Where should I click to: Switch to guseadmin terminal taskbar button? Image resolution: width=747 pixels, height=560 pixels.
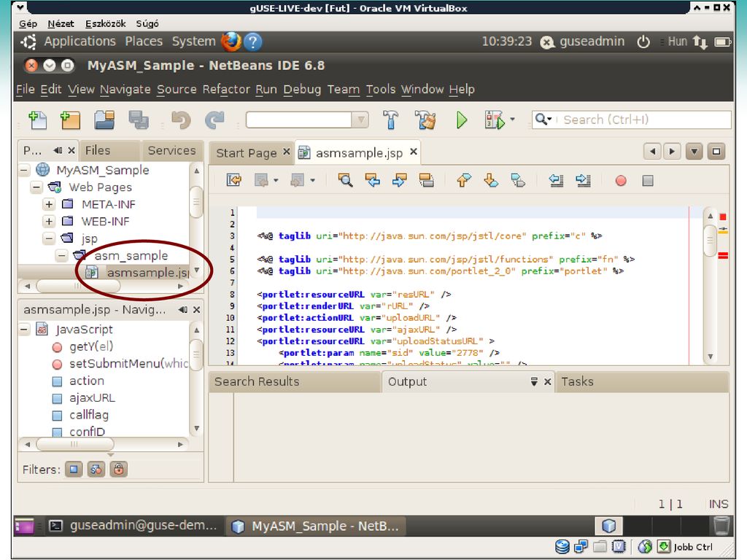(134, 526)
